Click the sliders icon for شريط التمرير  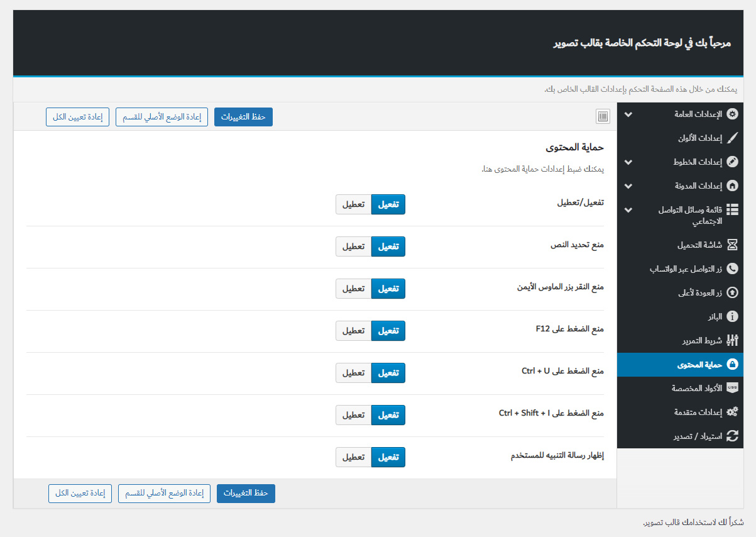(732, 340)
